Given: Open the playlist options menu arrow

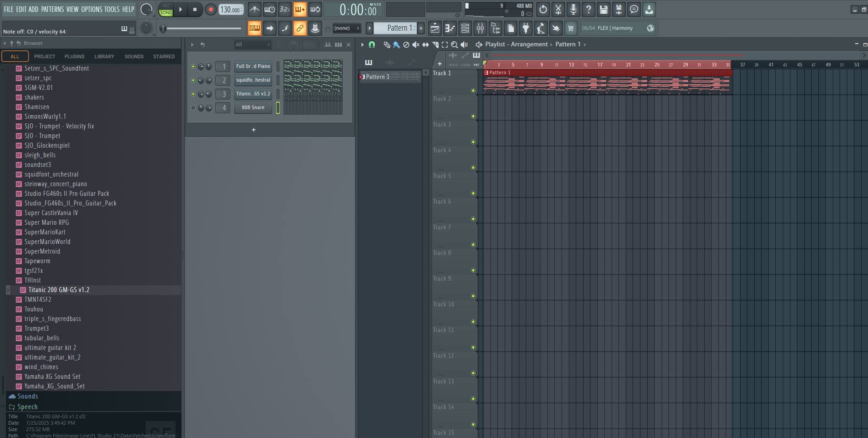Looking at the screenshot, I should point(362,44).
